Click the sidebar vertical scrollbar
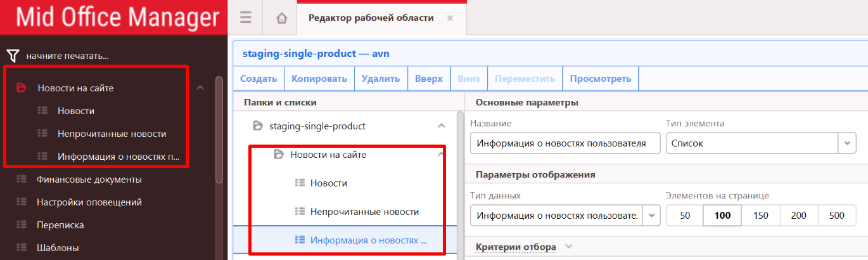Screen dimensions: 868x260 click(x=219, y=127)
